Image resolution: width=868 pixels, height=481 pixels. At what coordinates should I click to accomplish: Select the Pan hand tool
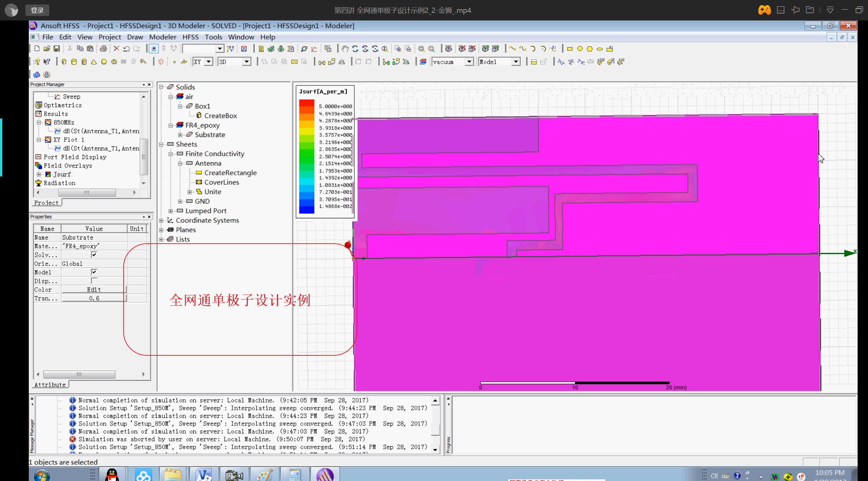click(x=345, y=49)
